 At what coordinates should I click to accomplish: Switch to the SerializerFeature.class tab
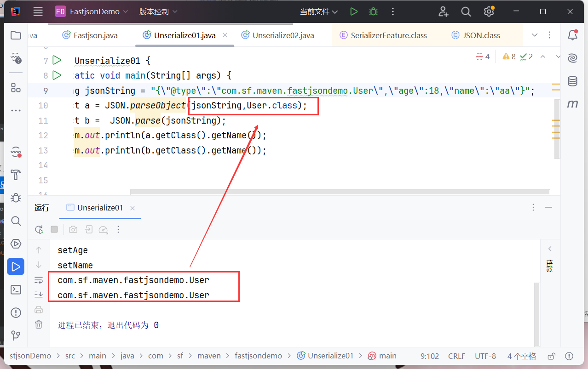click(x=388, y=35)
